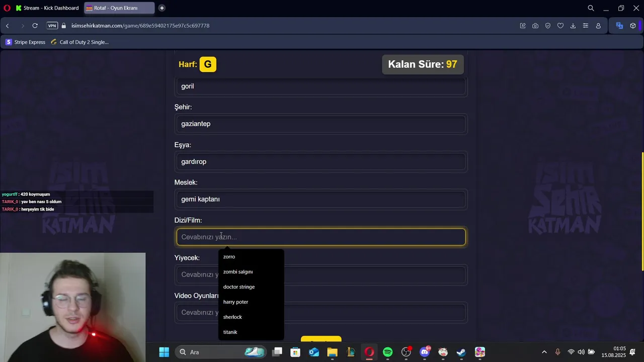This screenshot has width=644, height=362.
Task: Click the field containing goril
Action: [x=321, y=86]
